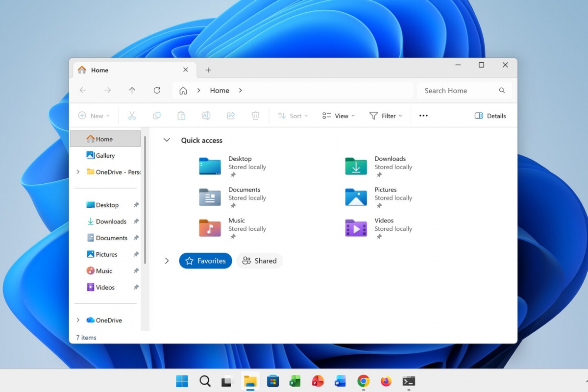
Task: Click the 7 items status text
Action: [86, 338]
